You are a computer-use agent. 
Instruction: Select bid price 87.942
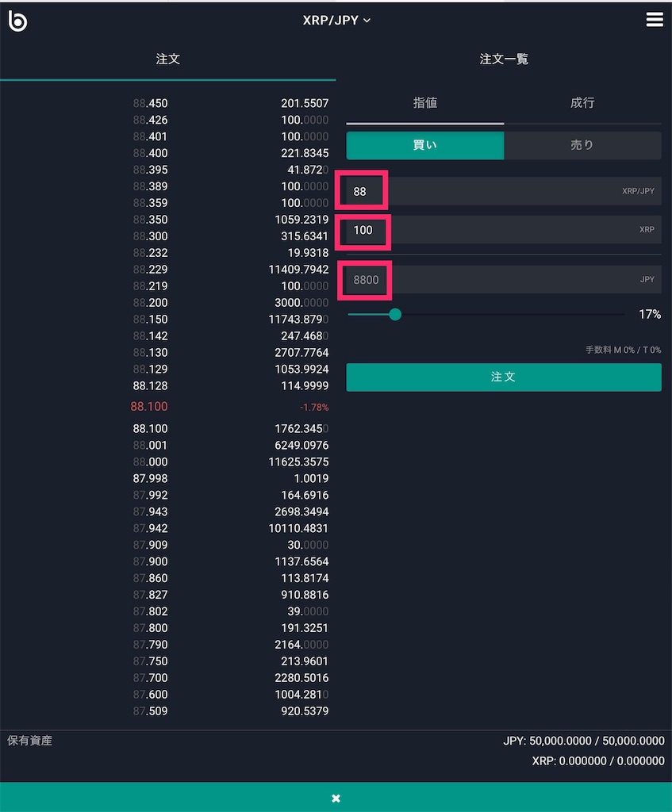150,528
